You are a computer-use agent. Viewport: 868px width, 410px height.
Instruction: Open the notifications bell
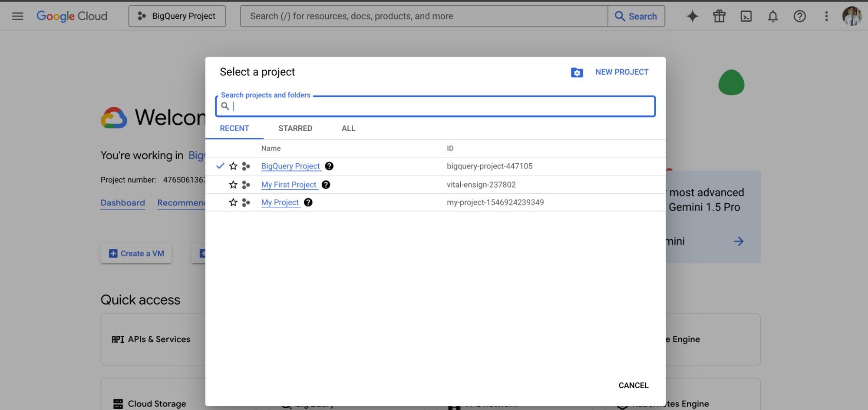[773, 17]
